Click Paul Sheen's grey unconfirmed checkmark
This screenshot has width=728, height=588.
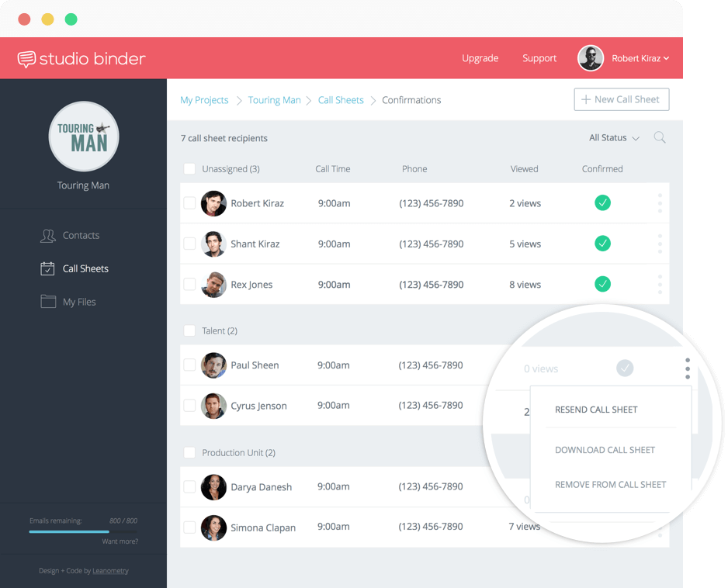[x=625, y=368]
